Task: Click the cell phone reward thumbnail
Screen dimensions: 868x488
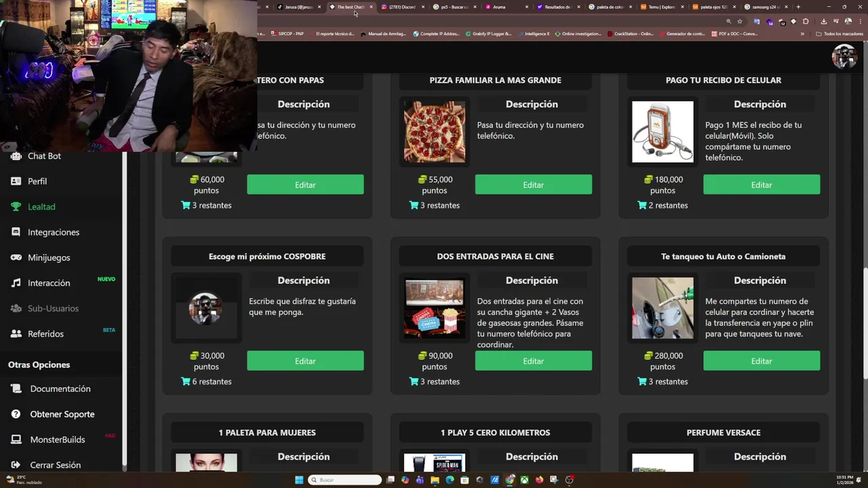Action: pos(663,131)
